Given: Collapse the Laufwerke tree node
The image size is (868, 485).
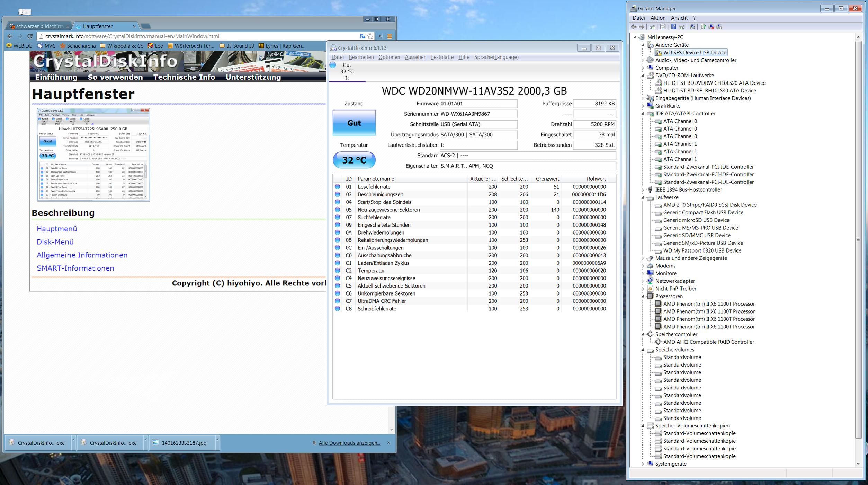Looking at the screenshot, I should click(x=643, y=197).
